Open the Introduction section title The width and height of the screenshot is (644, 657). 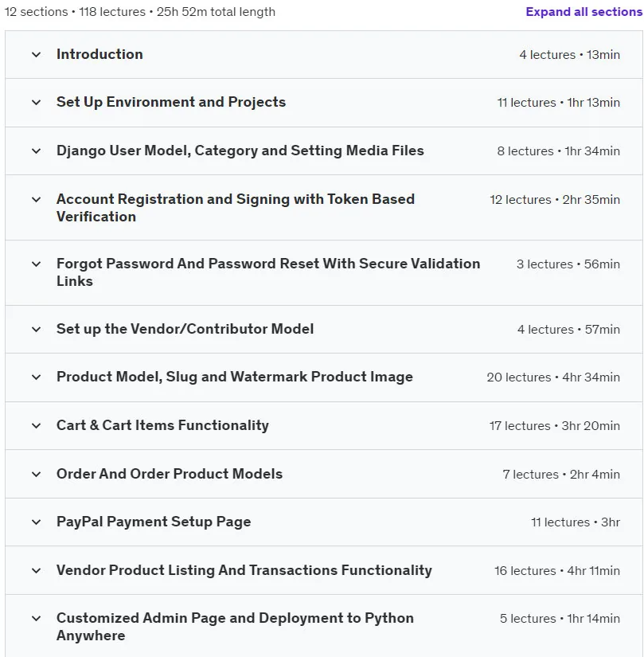(x=100, y=54)
